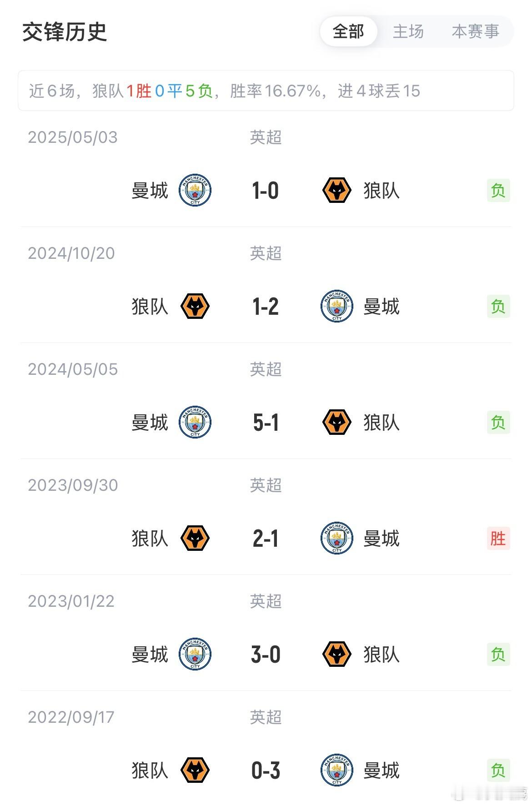Click the red 胜 result badge

pyautogui.click(x=498, y=539)
